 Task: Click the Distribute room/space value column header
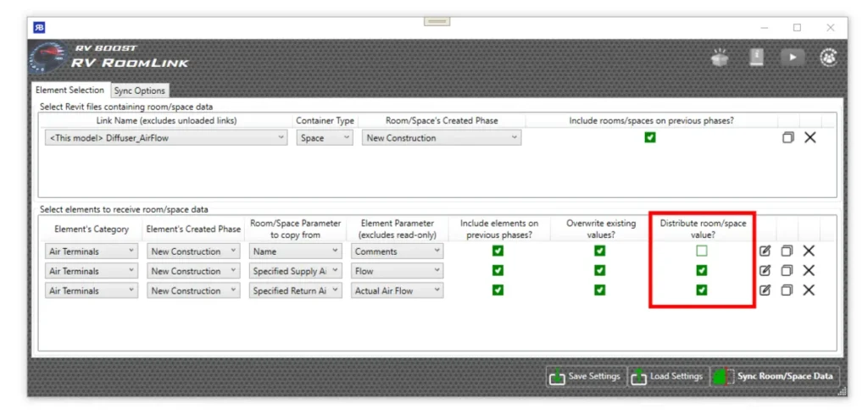pos(703,229)
